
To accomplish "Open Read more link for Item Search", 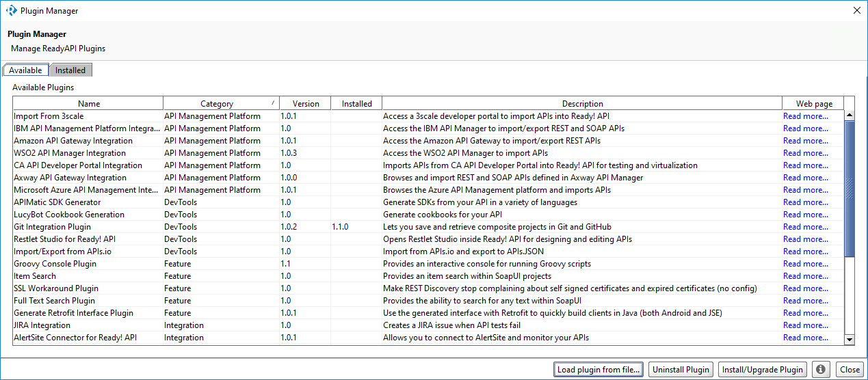I will (805, 276).
